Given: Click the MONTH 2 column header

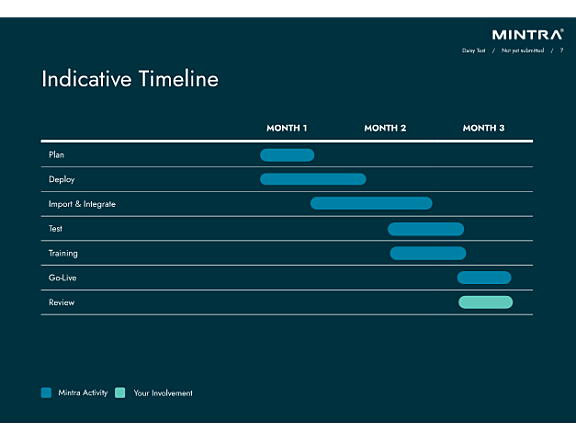Looking at the screenshot, I should click(385, 128).
